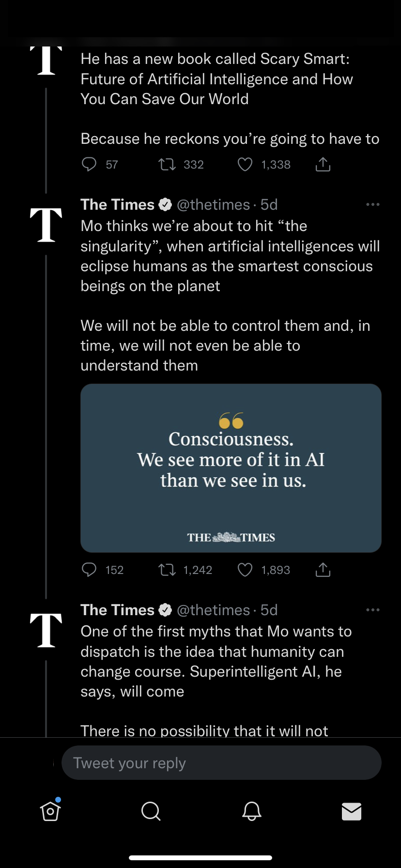Tap the Tweet your reply field
This screenshot has width=401, height=868.
click(x=221, y=763)
